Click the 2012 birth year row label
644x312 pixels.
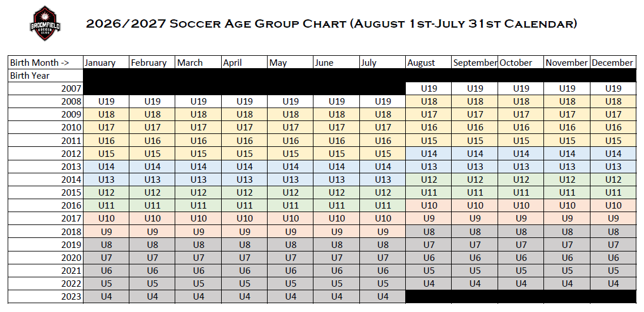click(45, 154)
